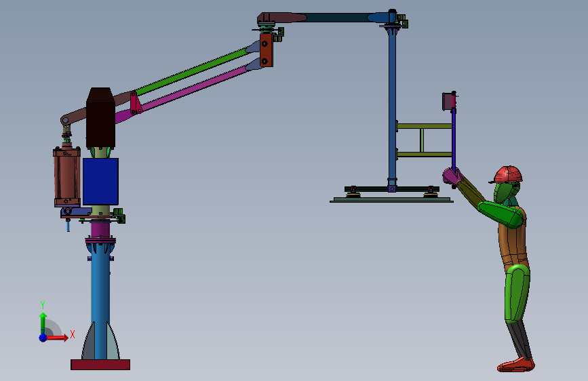This screenshot has height=381, width=588.
Task: Select the worker's red hard hat
Action: click(x=507, y=175)
